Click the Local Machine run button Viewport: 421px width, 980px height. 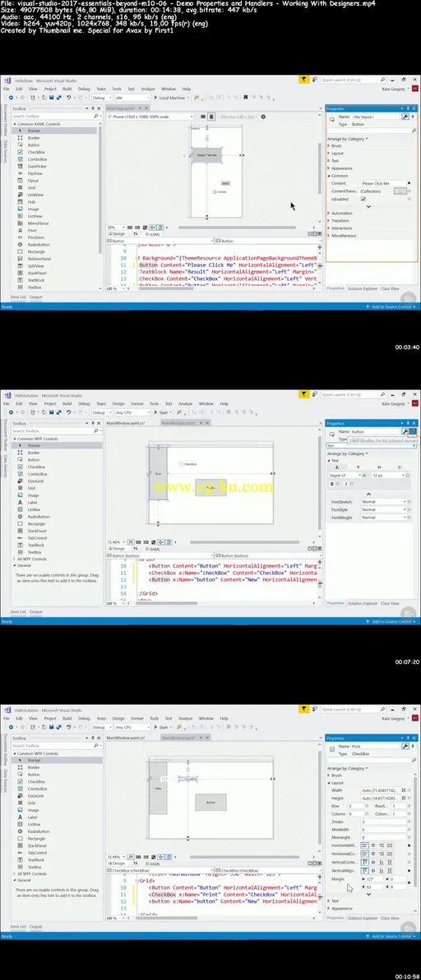pyautogui.click(x=169, y=98)
